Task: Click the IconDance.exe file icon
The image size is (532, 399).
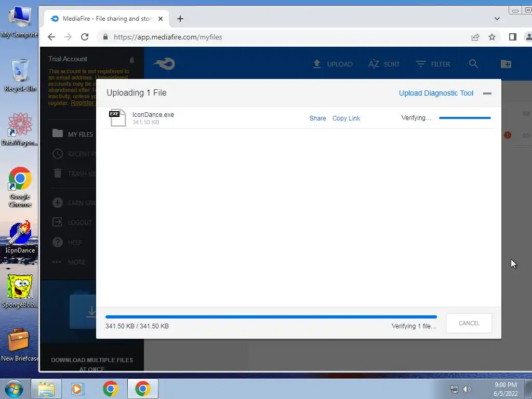Action: coord(117,118)
